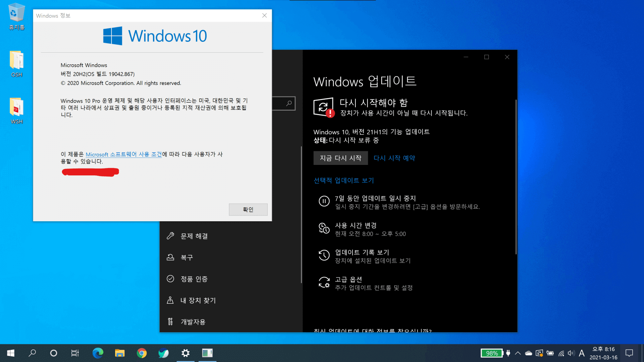Image resolution: width=644 pixels, height=362 pixels.
Task: Toggle the IME input mode A indicator
Action: pos(582,353)
